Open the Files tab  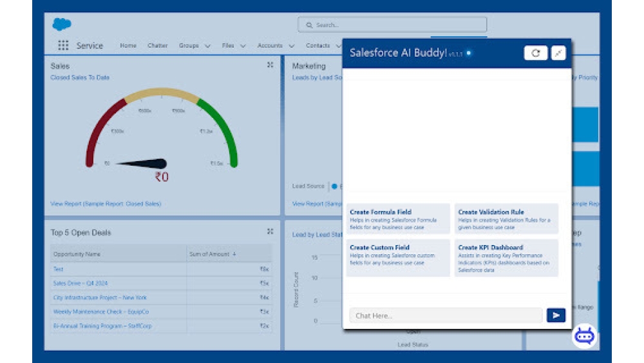pos(228,46)
